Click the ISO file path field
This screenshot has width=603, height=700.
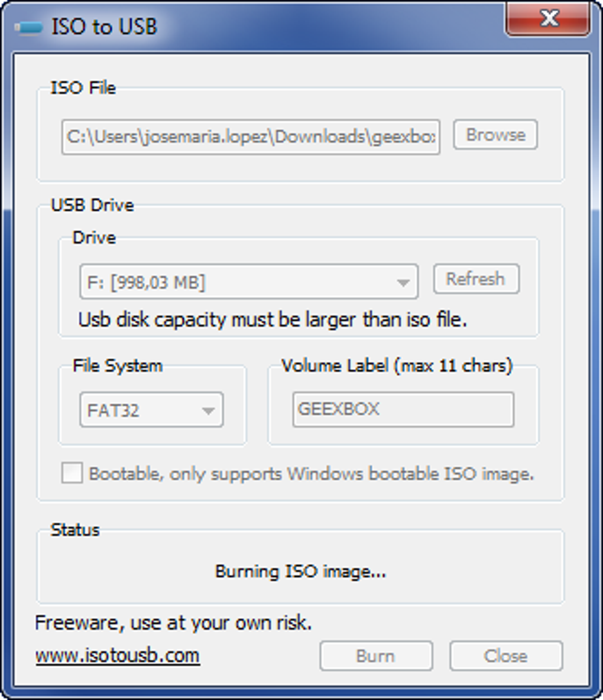coord(251,137)
